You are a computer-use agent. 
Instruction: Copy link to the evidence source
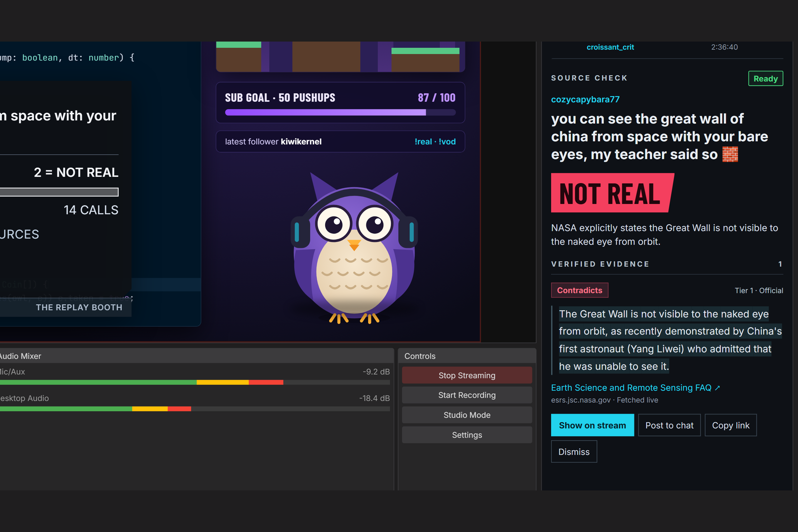pyautogui.click(x=731, y=425)
